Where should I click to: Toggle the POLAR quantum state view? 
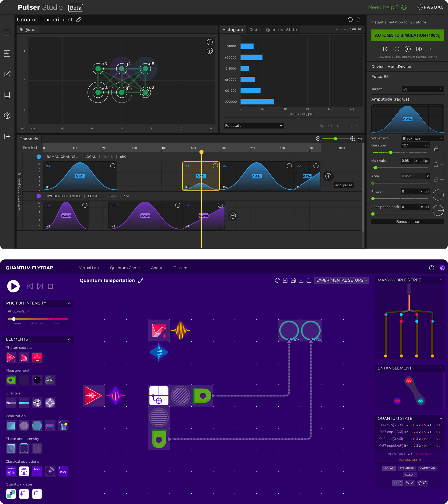[389, 468]
